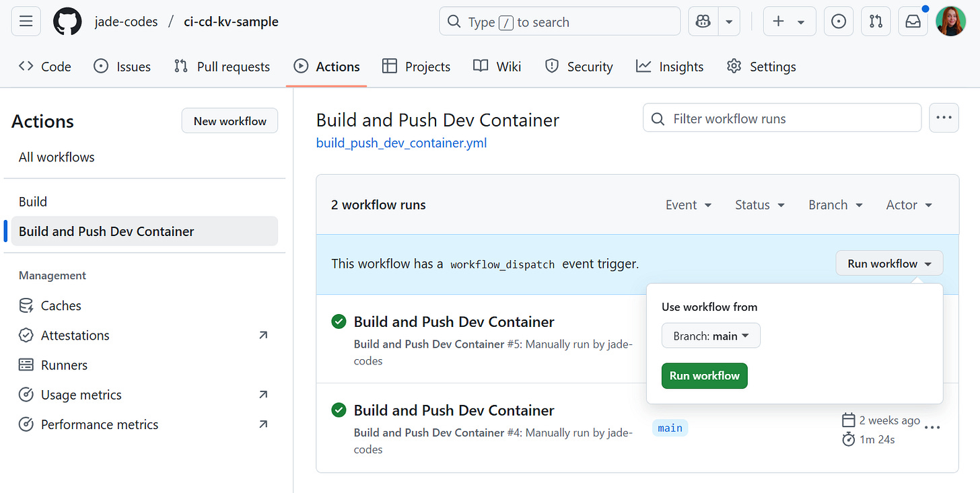Open run #4 Build and Push Dev Container
Screen dimensions: 980x493
454,410
